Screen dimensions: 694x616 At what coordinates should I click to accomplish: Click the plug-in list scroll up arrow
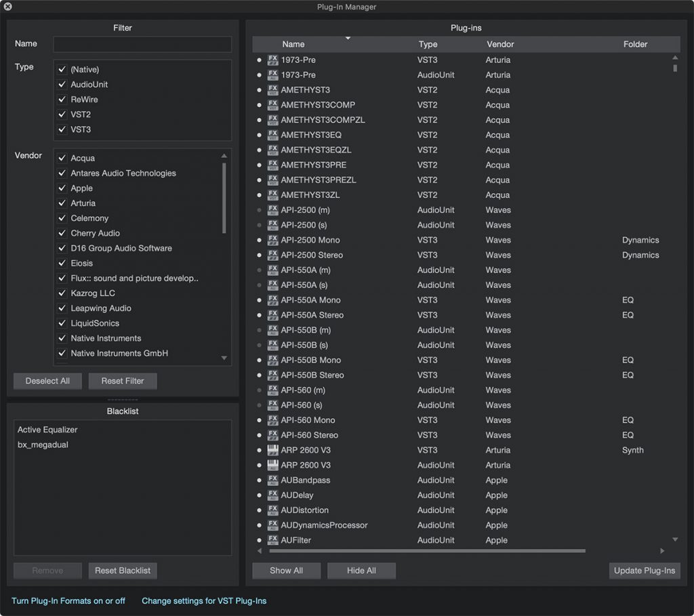[675, 58]
